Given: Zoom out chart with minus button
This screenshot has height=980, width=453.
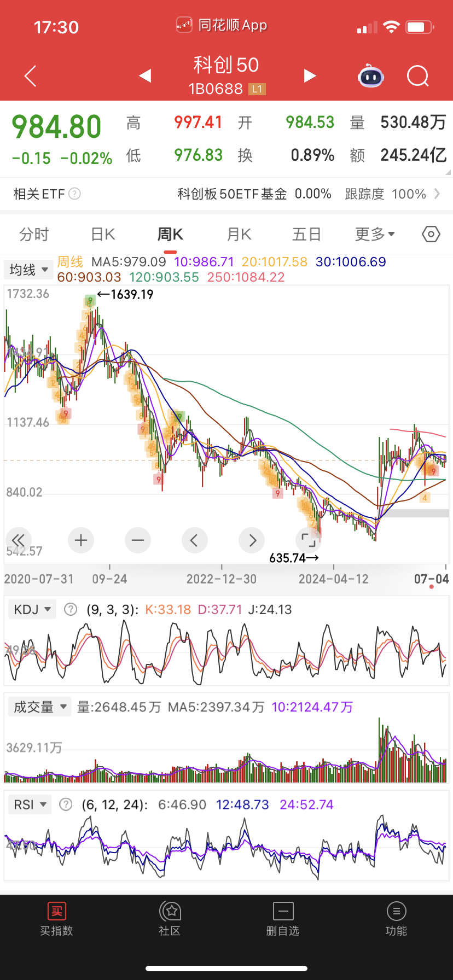Looking at the screenshot, I should point(138,540).
